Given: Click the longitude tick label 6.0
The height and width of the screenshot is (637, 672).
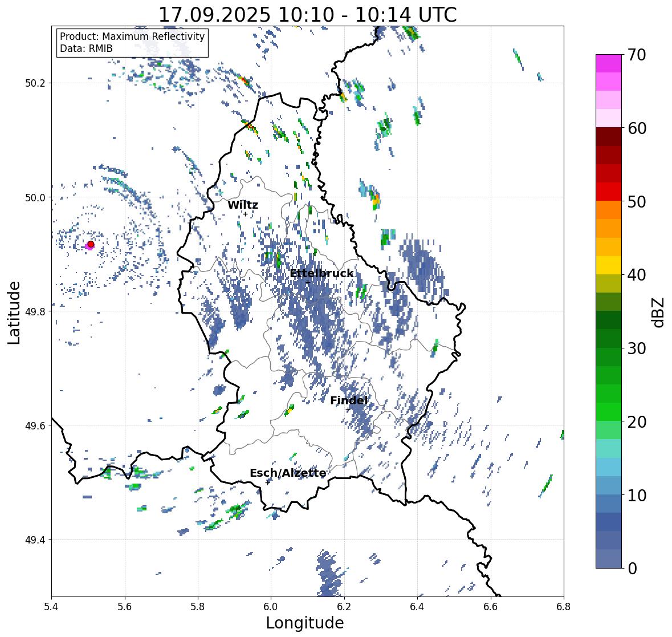Looking at the screenshot, I should coord(271,606).
